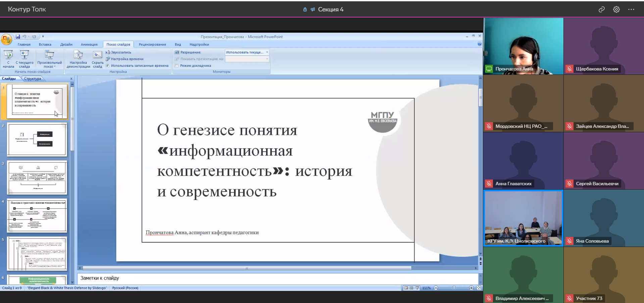Image resolution: width=644 pixels, height=303 pixels.
Task: Switch to the Outline pane tab
Action: [33, 79]
